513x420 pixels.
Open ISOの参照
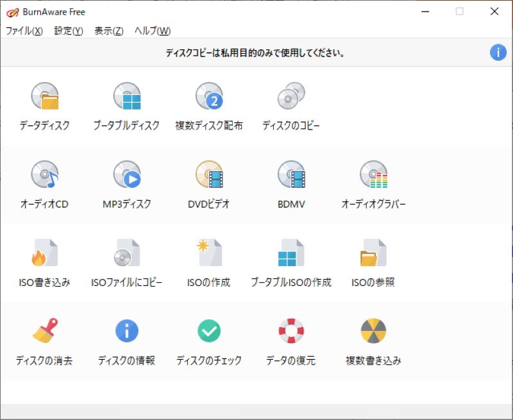pyautogui.click(x=372, y=255)
